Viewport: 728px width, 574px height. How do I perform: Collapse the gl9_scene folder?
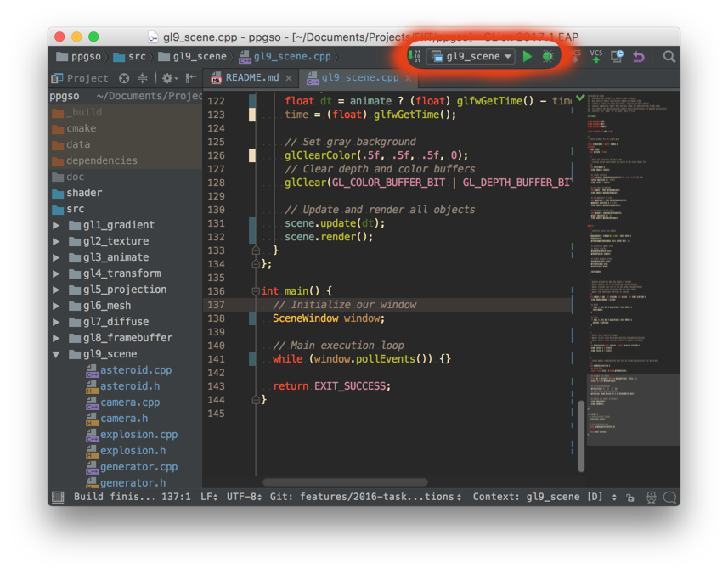coord(56,355)
